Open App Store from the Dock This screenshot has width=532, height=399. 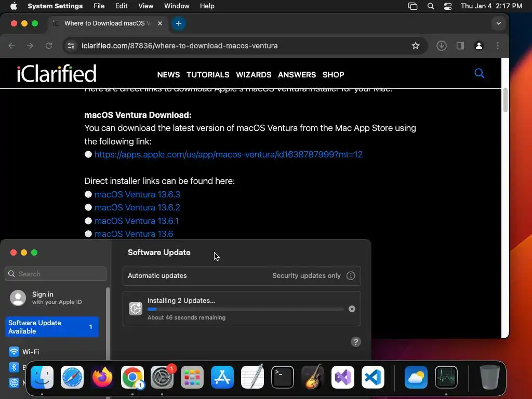(222, 377)
